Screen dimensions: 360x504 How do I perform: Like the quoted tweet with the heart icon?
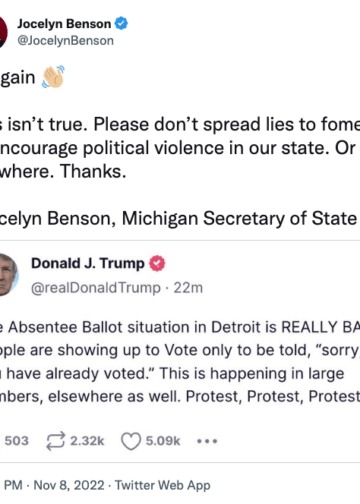click(131, 441)
